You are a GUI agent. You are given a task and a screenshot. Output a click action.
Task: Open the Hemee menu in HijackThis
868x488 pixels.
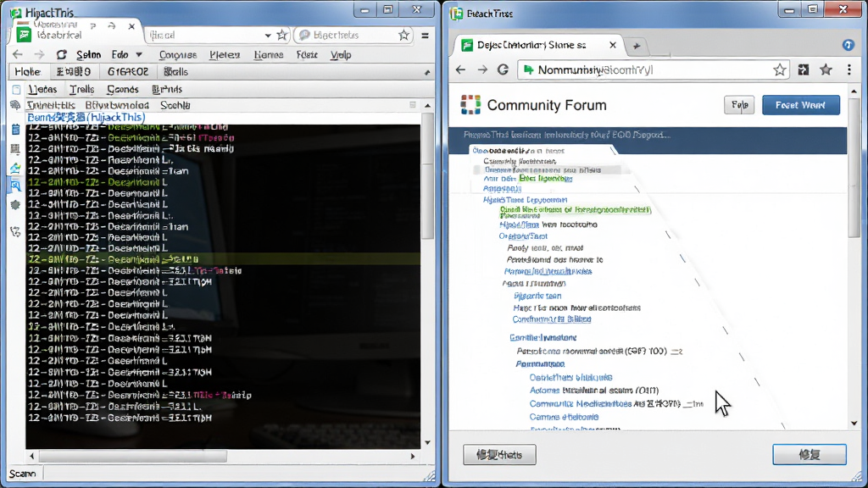click(x=269, y=55)
